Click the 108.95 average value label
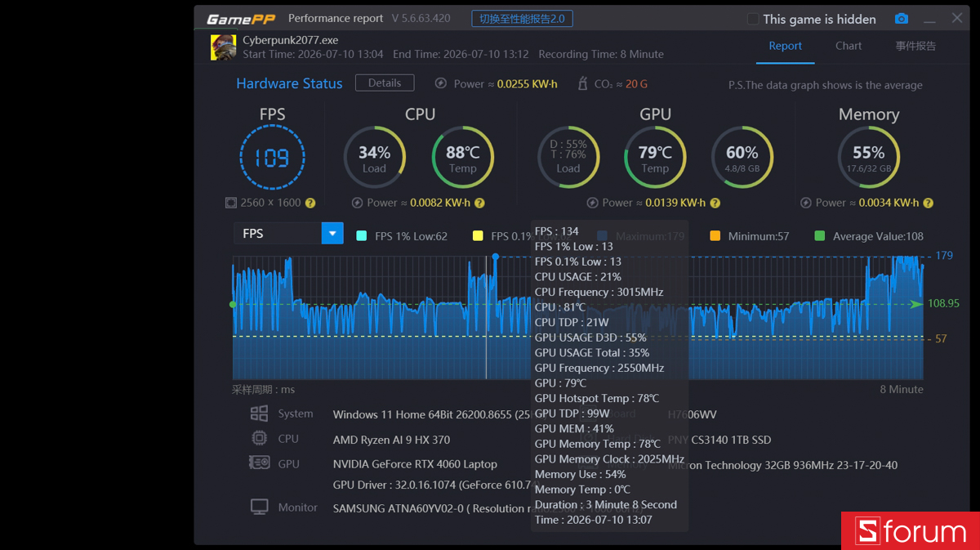 click(943, 303)
